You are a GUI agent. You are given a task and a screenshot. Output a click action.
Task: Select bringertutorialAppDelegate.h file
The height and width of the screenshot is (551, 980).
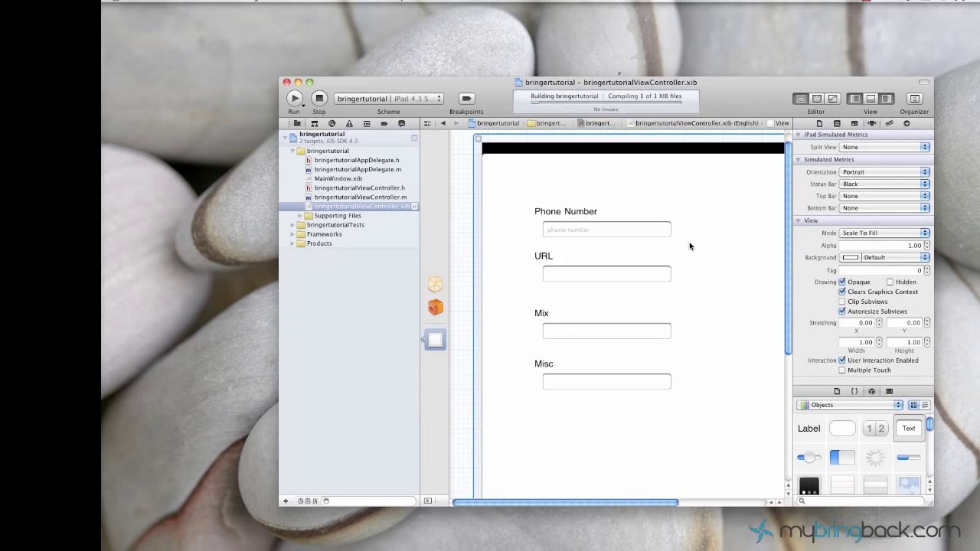coord(357,160)
